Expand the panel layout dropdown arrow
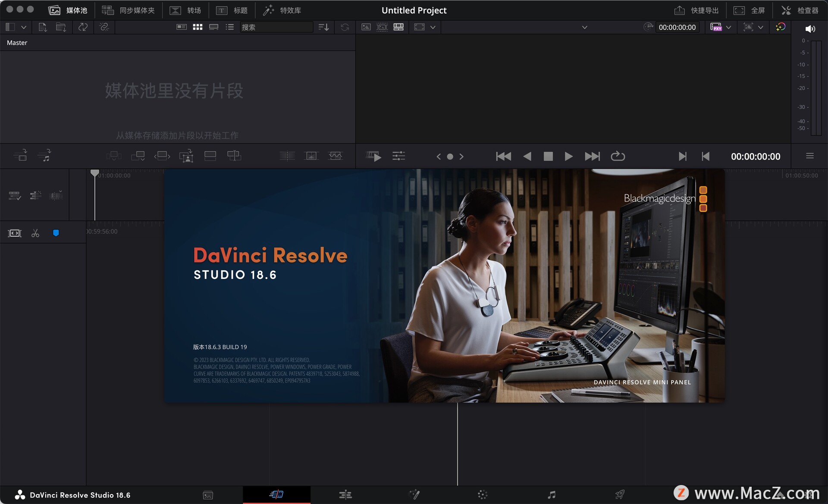828x504 pixels. 24,27
